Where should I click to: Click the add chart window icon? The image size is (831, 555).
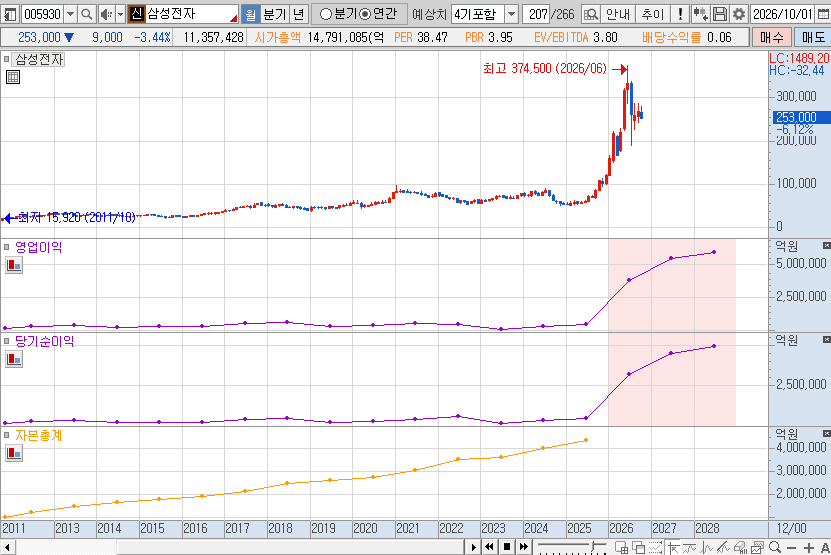[622, 547]
